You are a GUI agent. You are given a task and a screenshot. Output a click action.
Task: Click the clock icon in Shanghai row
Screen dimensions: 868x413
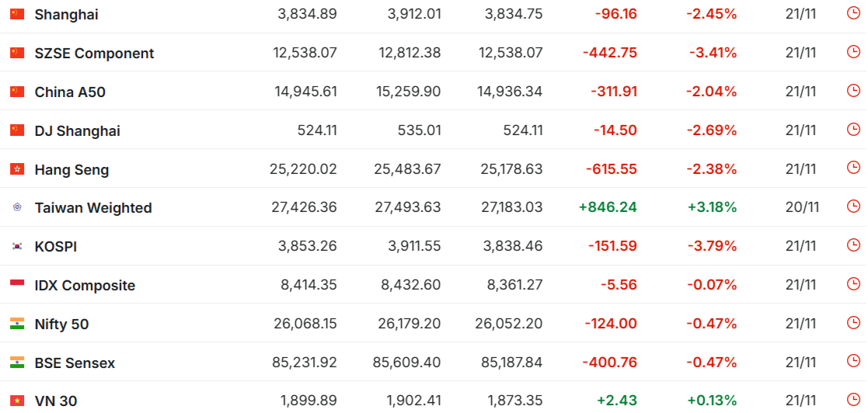(x=852, y=13)
